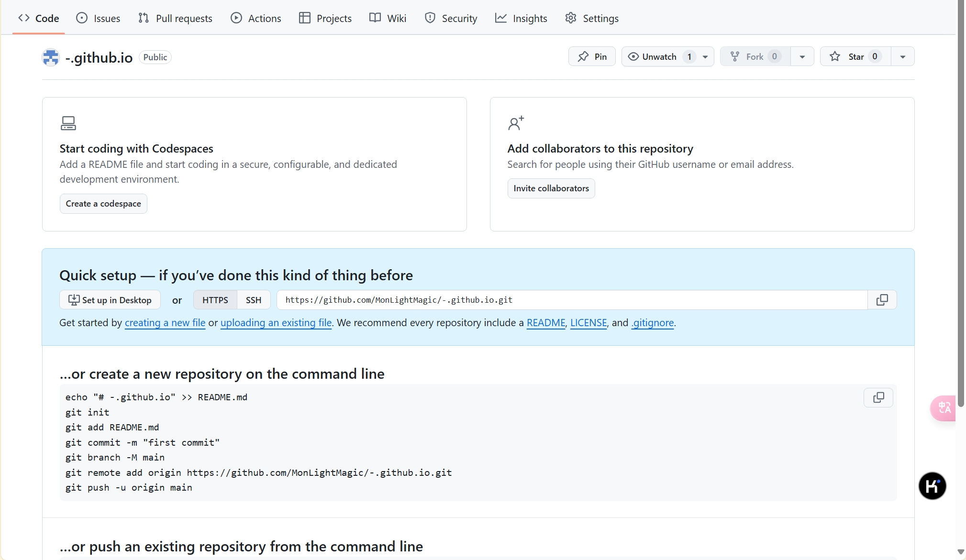Expand the Fork dropdown arrow

coord(802,56)
